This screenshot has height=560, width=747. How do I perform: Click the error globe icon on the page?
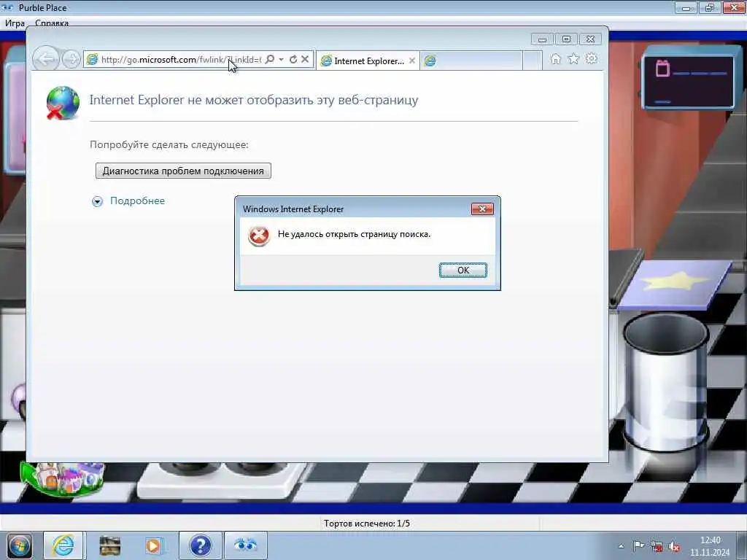coord(63,103)
